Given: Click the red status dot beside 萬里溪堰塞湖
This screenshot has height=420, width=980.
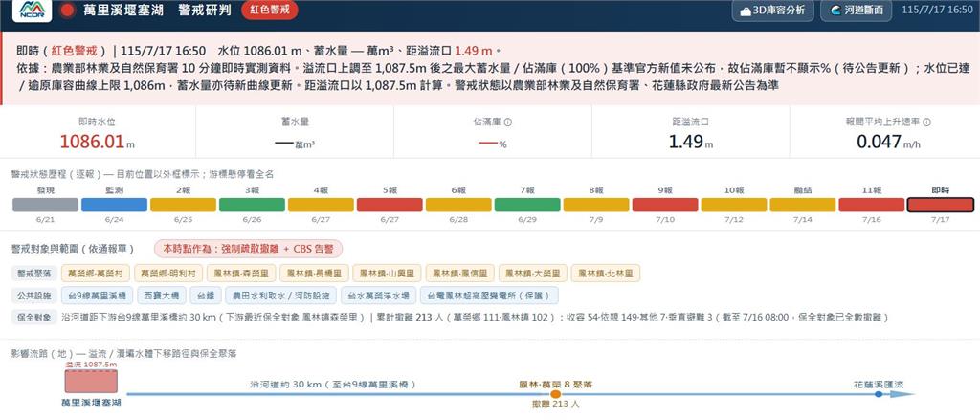Looking at the screenshot, I should tap(68, 10).
